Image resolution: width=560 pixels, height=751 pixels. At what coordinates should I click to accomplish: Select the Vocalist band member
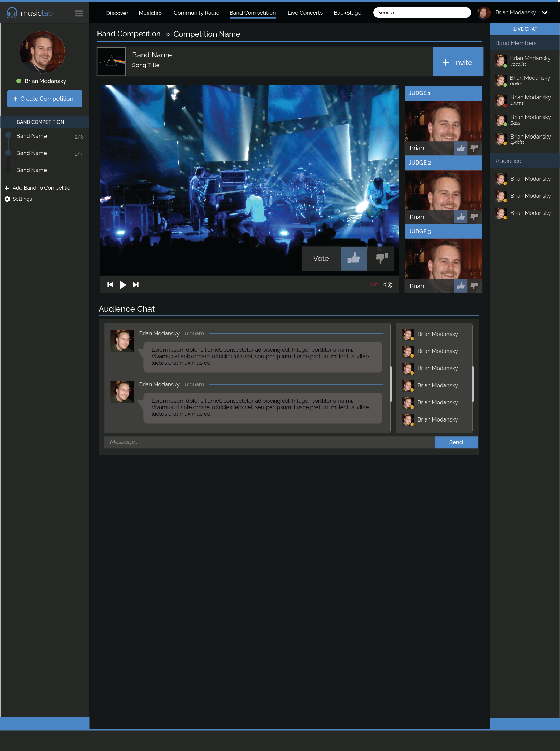coord(523,61)
